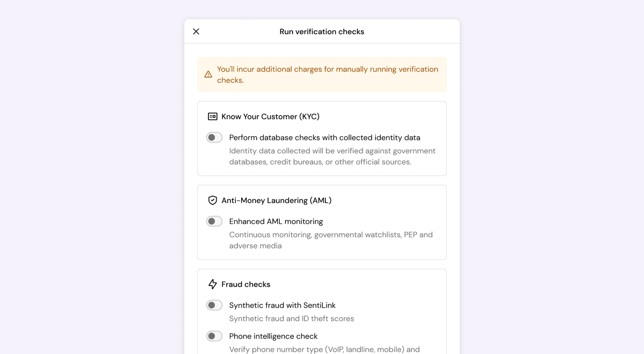Click the Enhanced AML monitoring label text
This screenshot has height=354, width=644.
(276, 221)
